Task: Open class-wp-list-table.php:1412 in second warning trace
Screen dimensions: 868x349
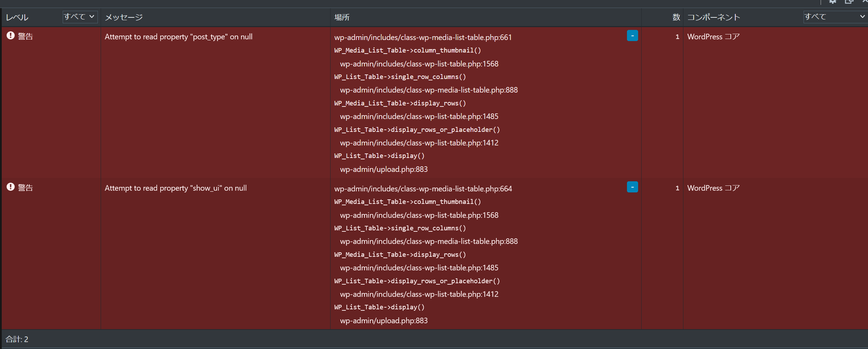Action: coord(419,294)
